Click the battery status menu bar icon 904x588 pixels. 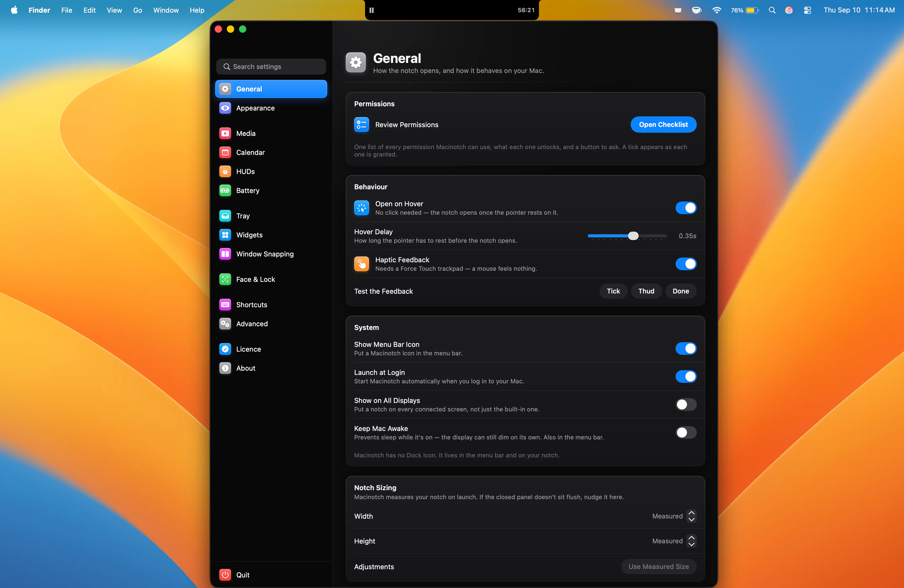(744, 10)
